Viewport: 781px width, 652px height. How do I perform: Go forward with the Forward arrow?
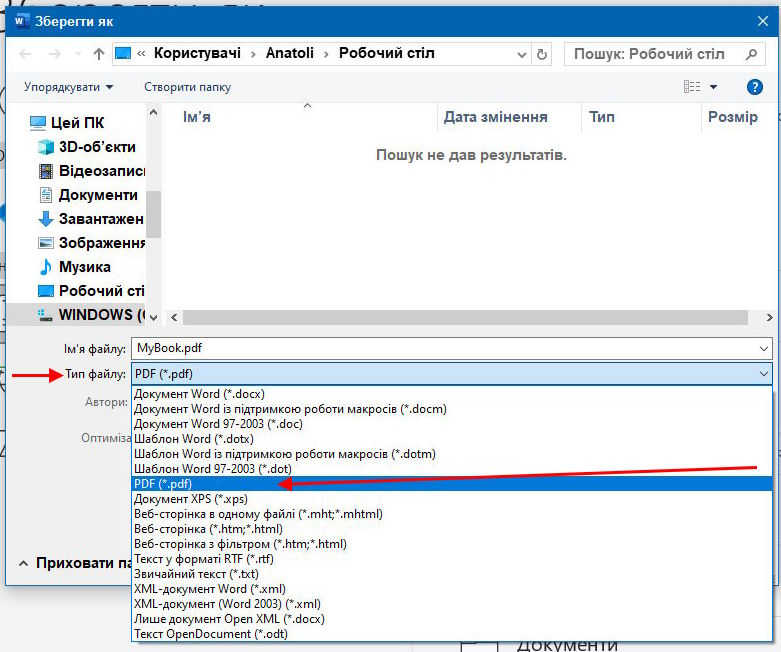click(54, 54)
